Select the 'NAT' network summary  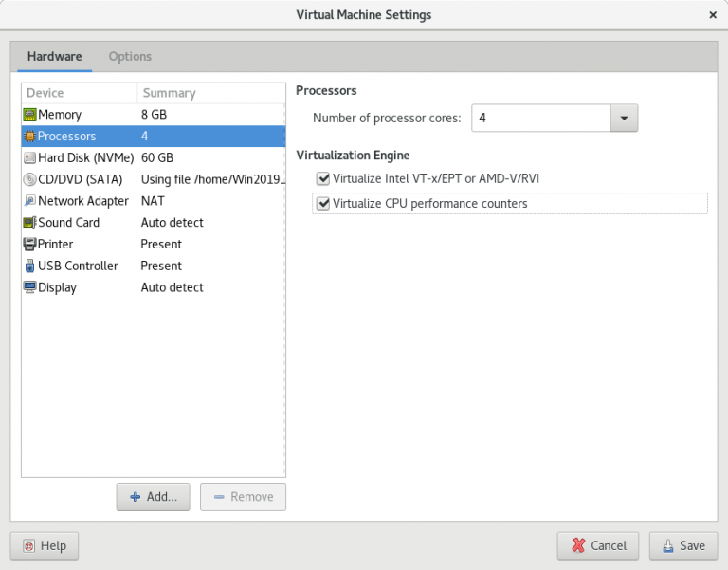point(153,201)
